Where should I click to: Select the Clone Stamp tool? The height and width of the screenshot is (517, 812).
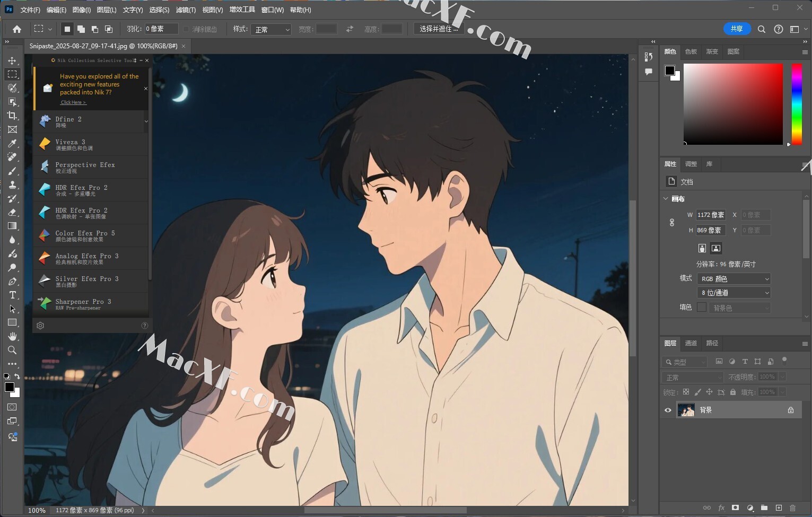(x=12, y=185)
